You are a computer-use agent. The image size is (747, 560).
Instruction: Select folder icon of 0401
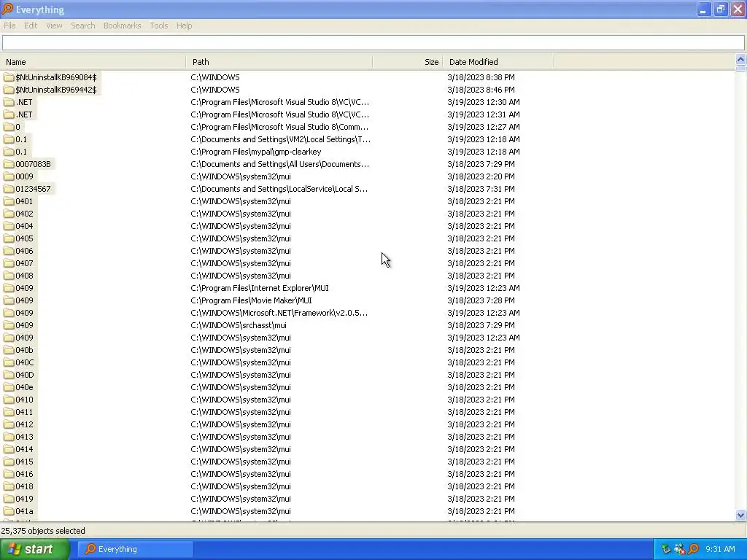click(x=9, y=201)
